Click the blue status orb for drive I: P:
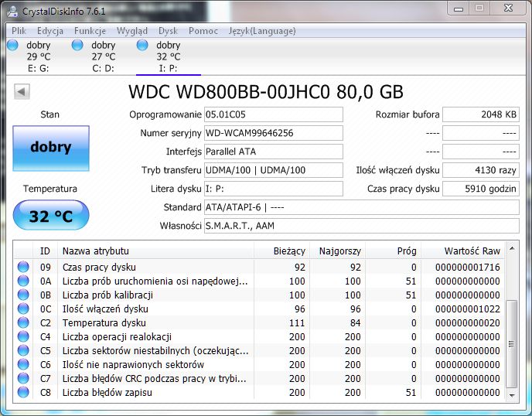 pos(142,45)
